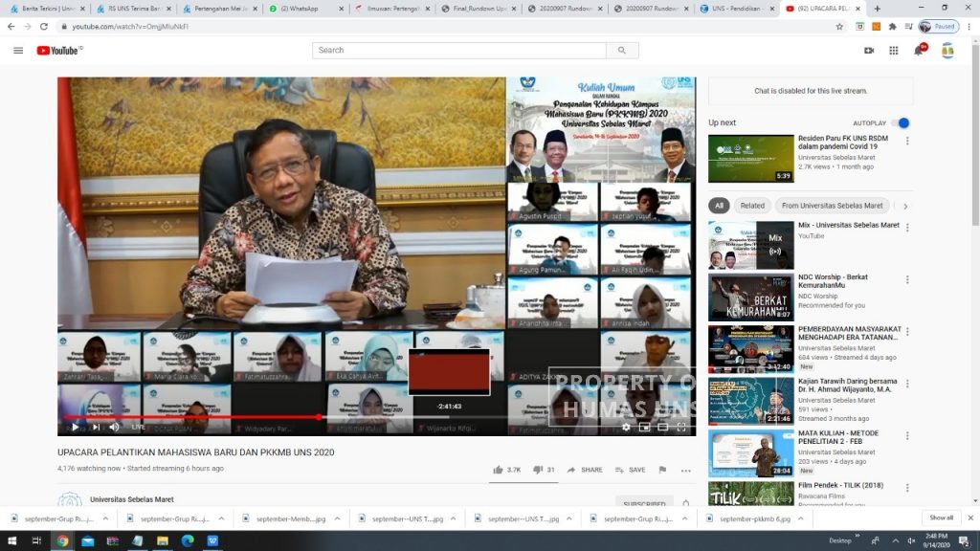Open YouTube notifications bell
This screenshot has height=551, width=980.
click(919, 50)
